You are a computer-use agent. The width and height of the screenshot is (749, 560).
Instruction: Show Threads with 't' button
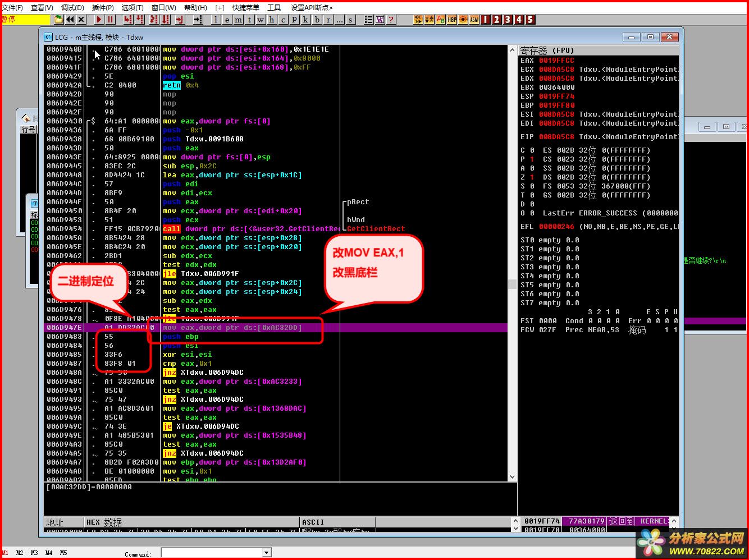click(x=250, y=20)
